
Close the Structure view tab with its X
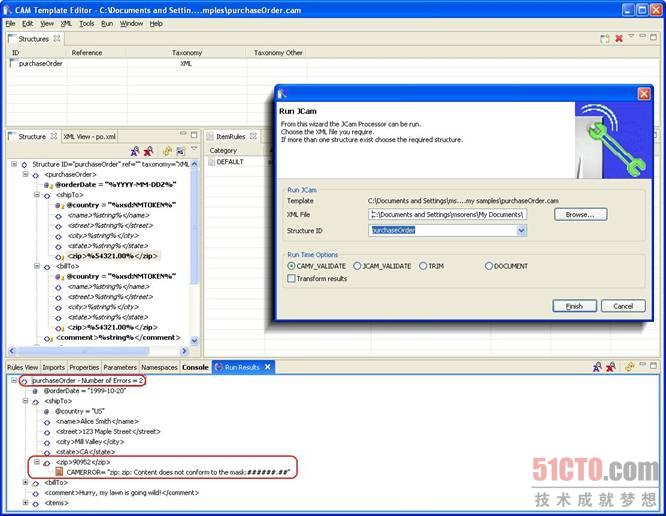point(54,136)
